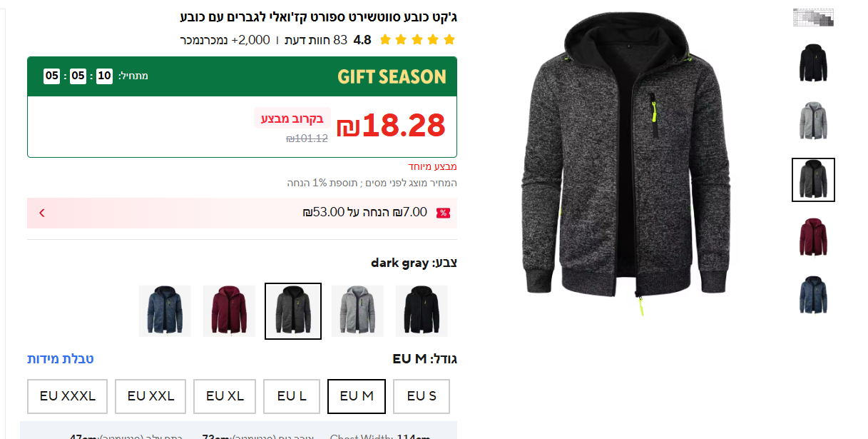
Task: Select size EU XXL
Action: pyautogui.click(x=150, y=396)
